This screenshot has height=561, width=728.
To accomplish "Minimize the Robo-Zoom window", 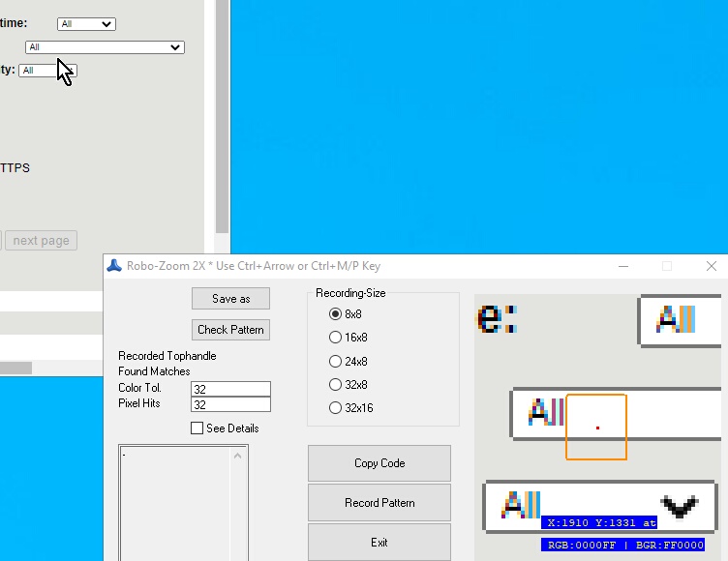I will click(622, 266).
